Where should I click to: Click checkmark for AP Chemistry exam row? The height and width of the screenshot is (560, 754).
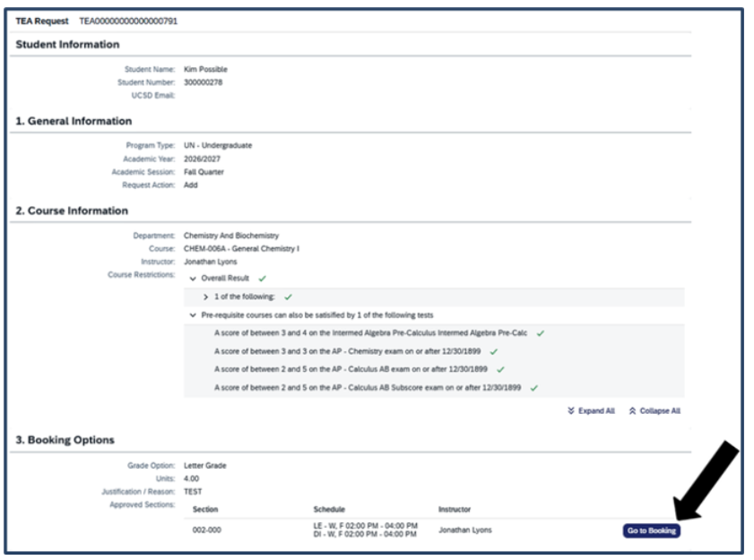494,351
